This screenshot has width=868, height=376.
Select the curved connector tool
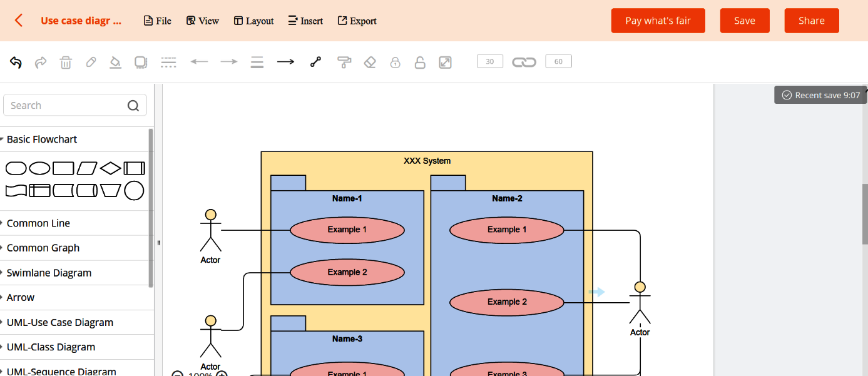(315, 61)
